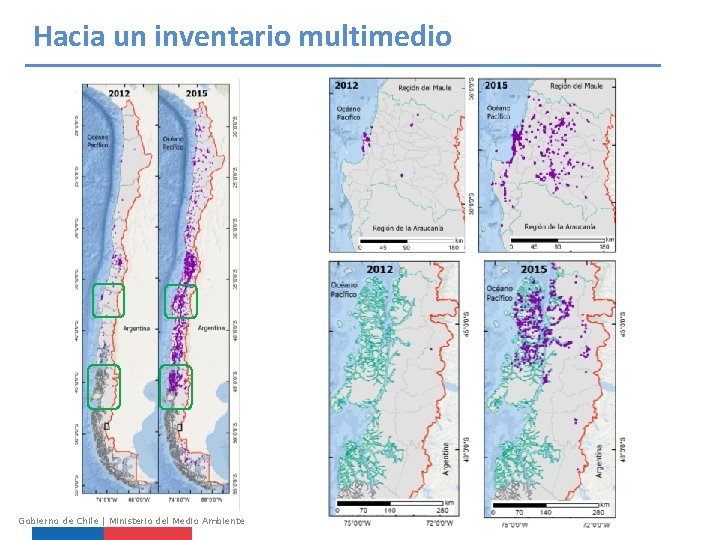Image resolution: width=720 pixels, height=540 pixels.
Task: Open the 2015 Región del Maule map
Action: pyautogui.click(x=547, y=165)
